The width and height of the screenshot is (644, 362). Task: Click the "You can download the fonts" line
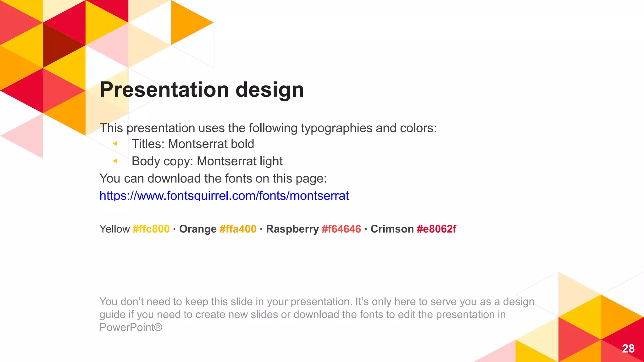tap(213, 178)
